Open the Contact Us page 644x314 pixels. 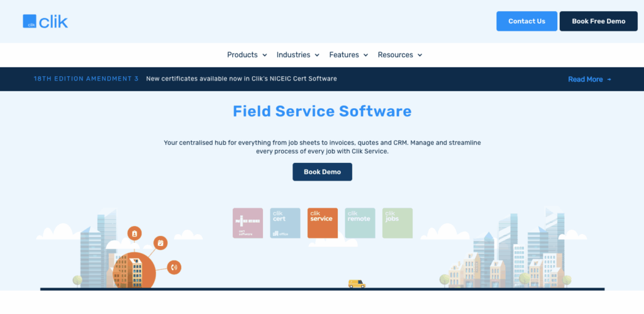[526, 21]
